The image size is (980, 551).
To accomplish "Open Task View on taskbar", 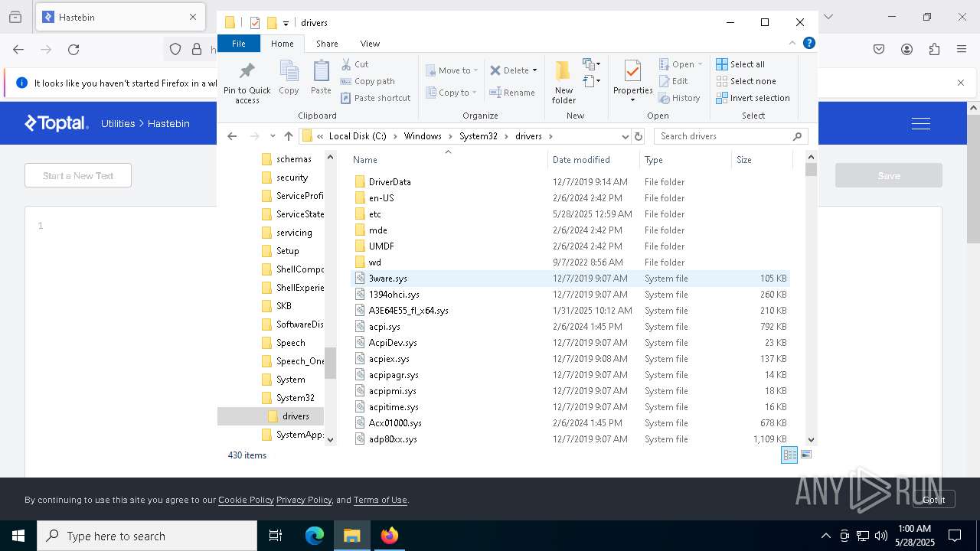I will (276, 536).
